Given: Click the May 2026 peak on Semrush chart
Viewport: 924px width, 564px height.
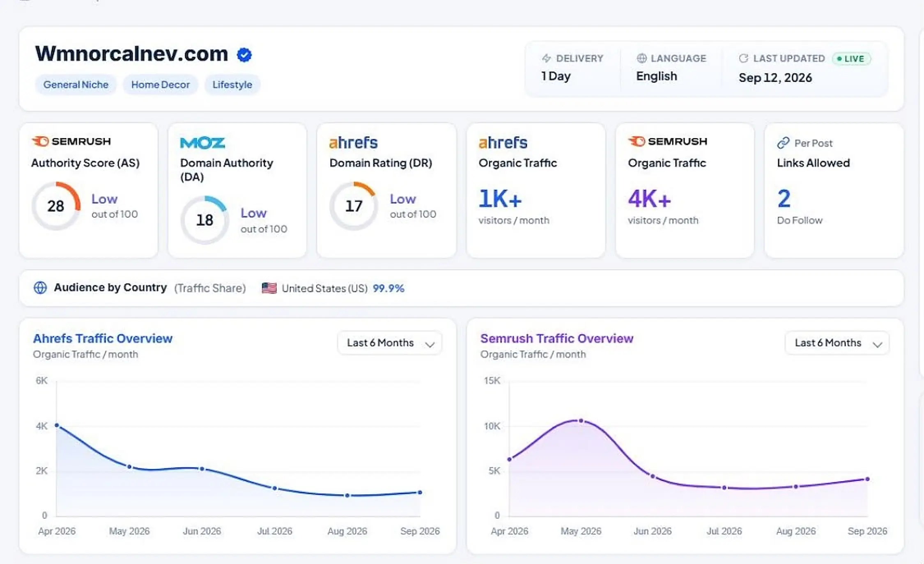Looking at the screenshot, I should click(581, 421).
